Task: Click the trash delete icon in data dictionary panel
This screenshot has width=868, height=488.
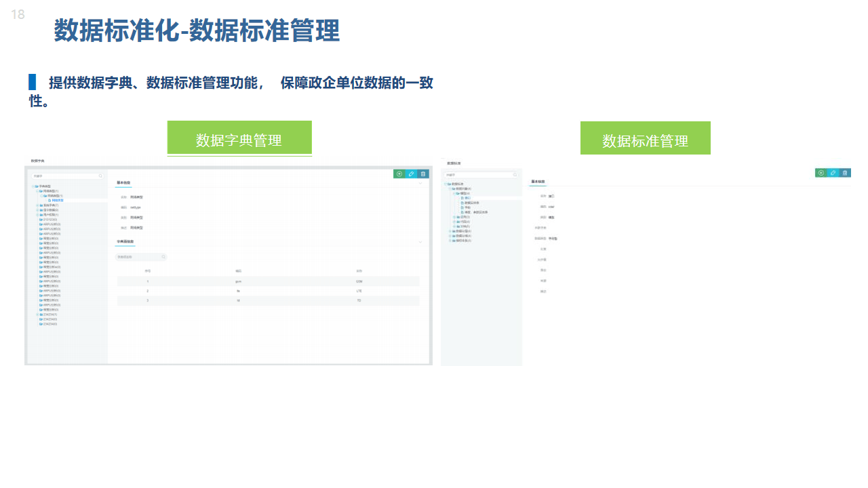Action: [x=423, y=174]
